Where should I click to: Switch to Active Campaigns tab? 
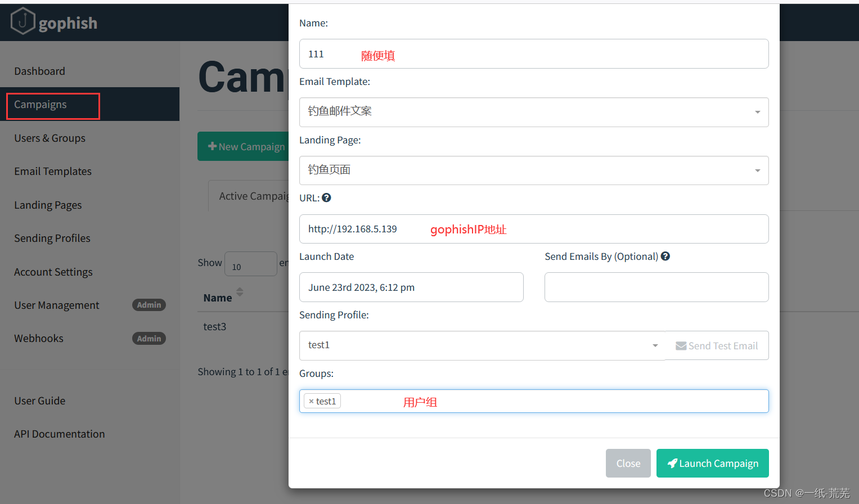249,196
